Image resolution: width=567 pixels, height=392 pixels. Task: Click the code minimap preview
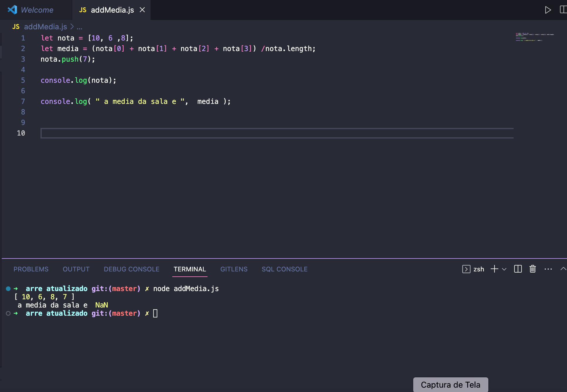point(535,37)
